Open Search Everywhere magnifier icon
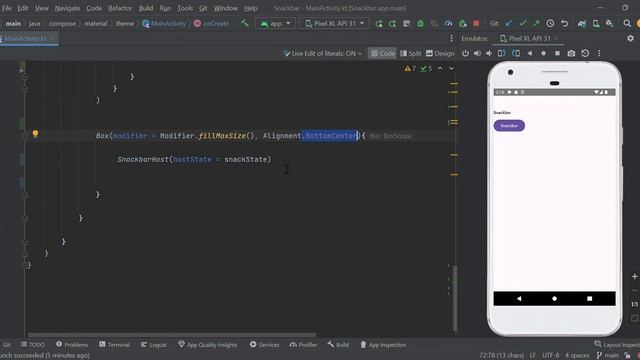The image size is (640, 360). coord(627,24)
